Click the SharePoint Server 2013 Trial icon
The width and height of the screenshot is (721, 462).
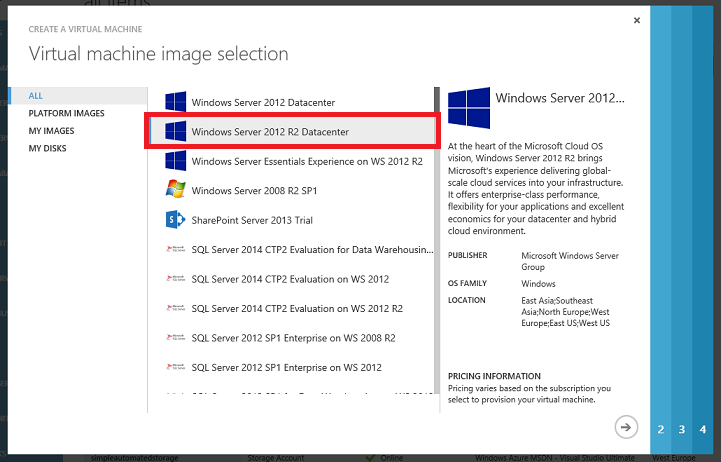[x=176, y=219]
